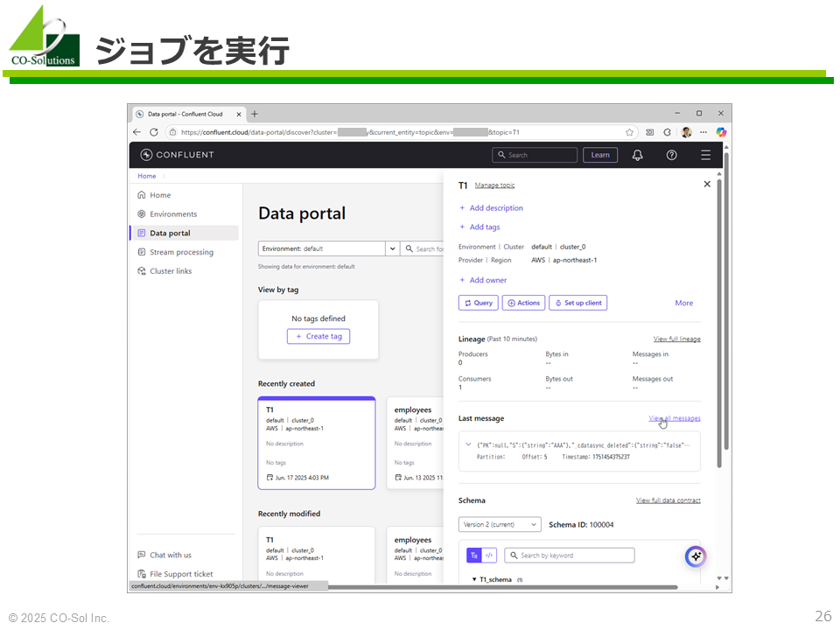
Task: Open the help question mark icon
Action: pos(671,156)
